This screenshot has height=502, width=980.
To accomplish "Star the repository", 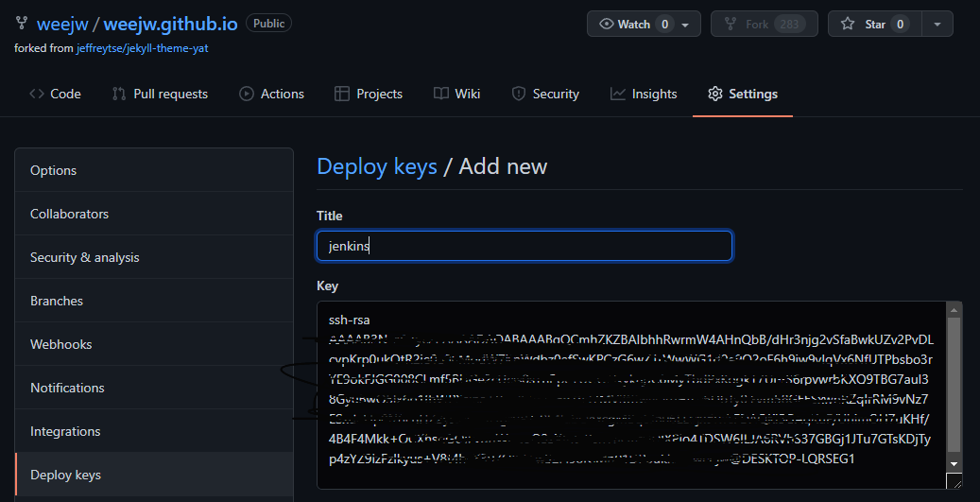I will [x=874, y=24].
